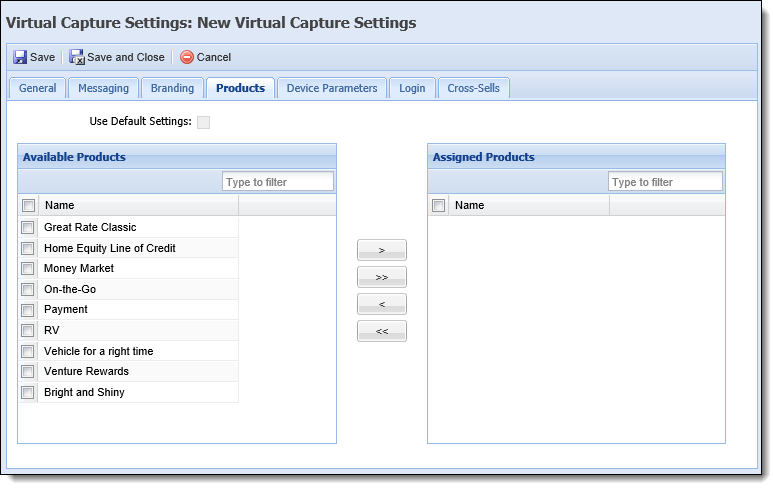This screenshot has height=490, width=773.
Task: Open the Branding tab
Action: (x=172, y=88)
